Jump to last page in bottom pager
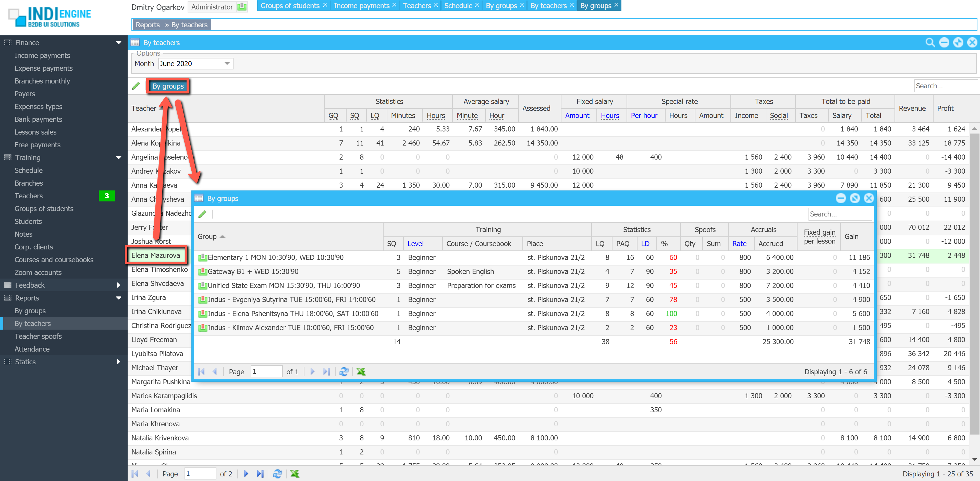 pos(260,473)
